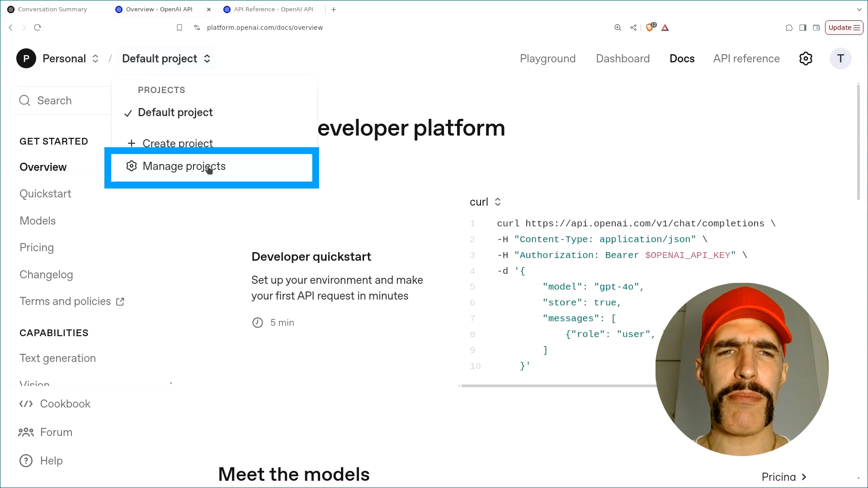Open Overview in sidebar

tap(43, 167)
